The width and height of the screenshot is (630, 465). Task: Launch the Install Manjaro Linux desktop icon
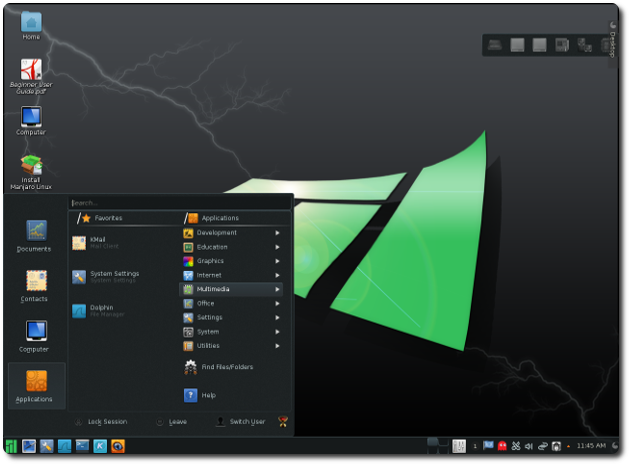tap(31, 172)
